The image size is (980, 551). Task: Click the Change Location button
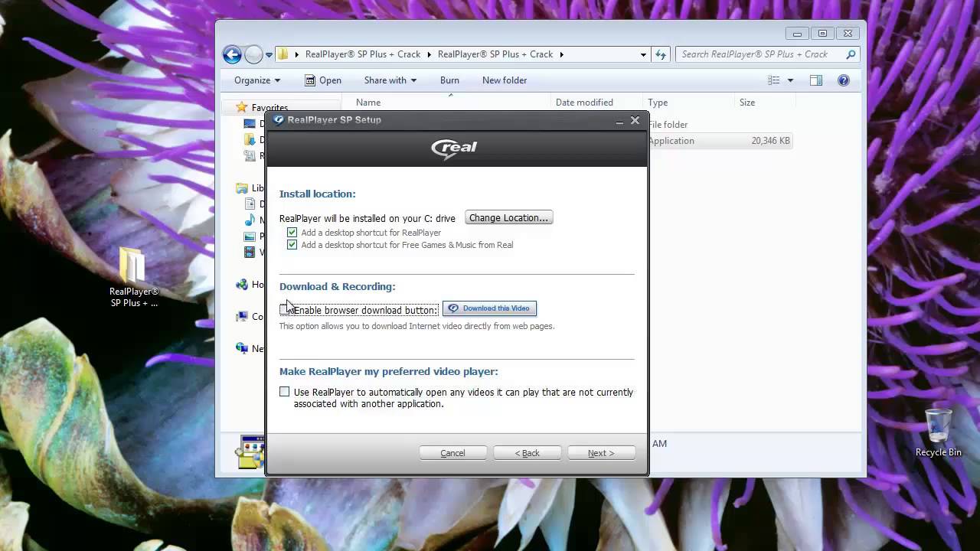pos(508,218)
